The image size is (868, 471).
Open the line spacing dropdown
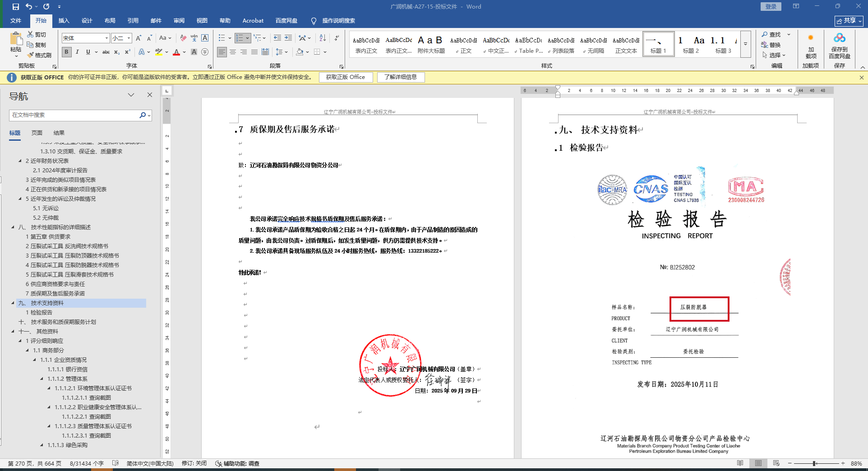coord(282,52)
